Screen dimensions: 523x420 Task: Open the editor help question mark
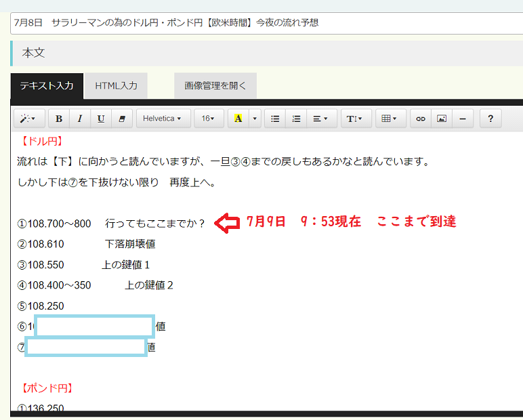click(x=490, y=119)
